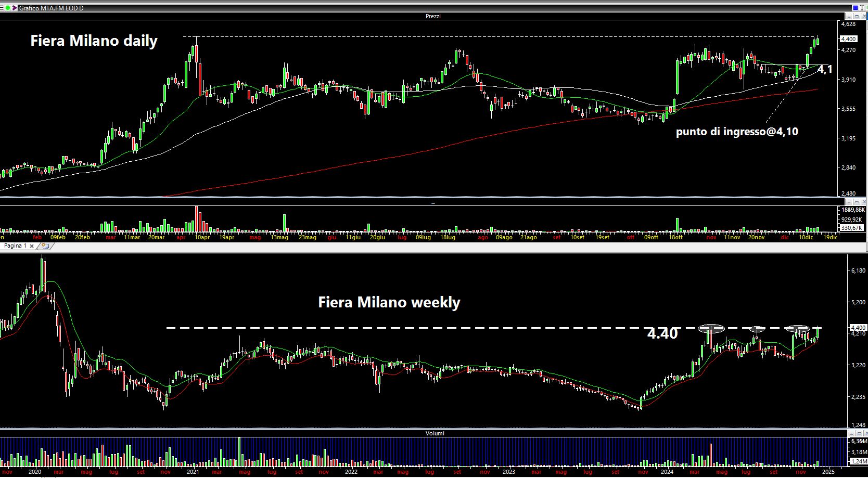Click the 2020 year label on the weekly axis
The image size is (868, 478).
coord(35,472)
